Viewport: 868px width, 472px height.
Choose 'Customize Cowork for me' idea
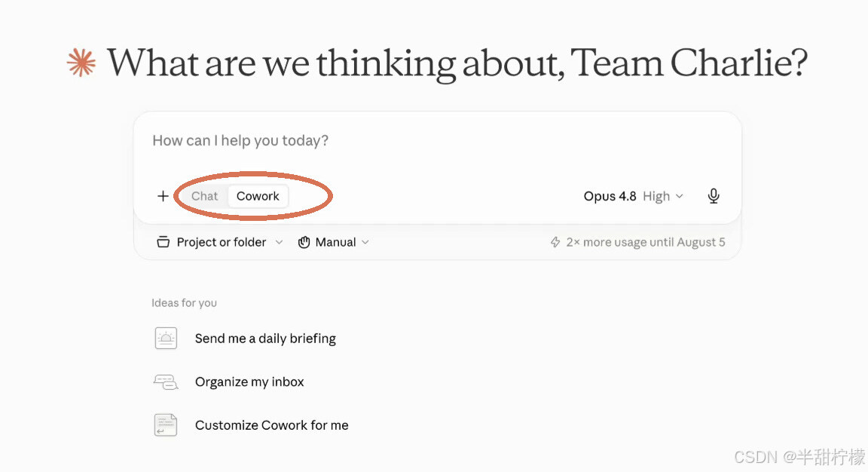(x=272, y=425)
